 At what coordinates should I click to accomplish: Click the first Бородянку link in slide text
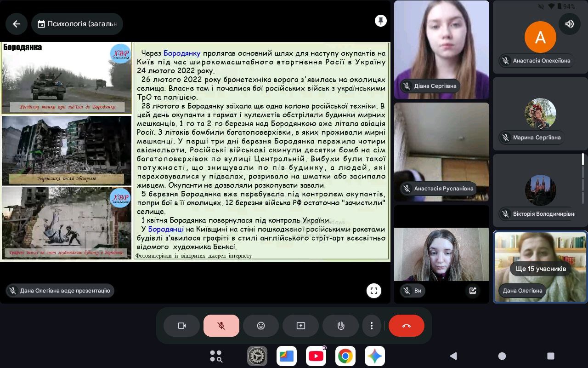(182, 53)
